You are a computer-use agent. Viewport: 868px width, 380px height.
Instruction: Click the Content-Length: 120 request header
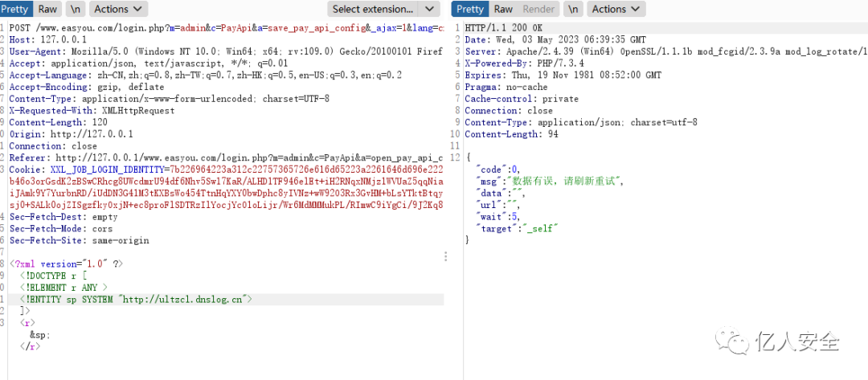(x=58, y=122)
